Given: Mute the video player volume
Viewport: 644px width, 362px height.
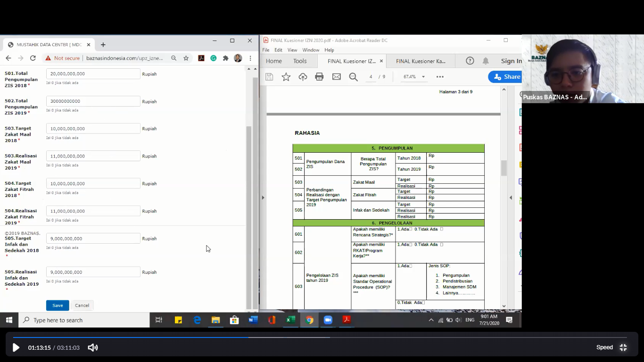Looking at the screenshot, I should [93, 347].
